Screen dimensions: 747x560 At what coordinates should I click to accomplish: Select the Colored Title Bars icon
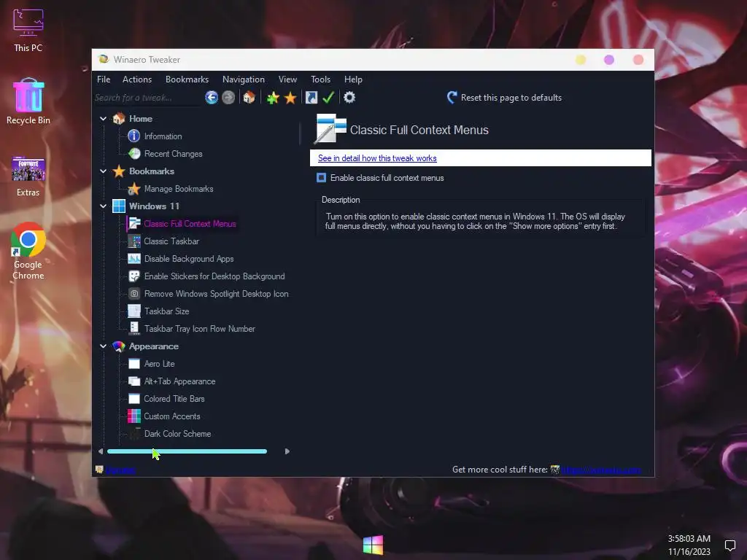134,399
